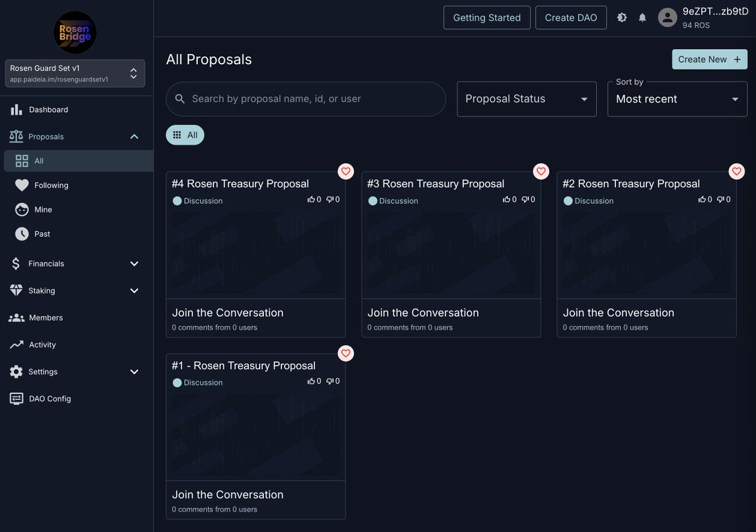Click the Rosen Bridge logo

[x=76, y=31]
